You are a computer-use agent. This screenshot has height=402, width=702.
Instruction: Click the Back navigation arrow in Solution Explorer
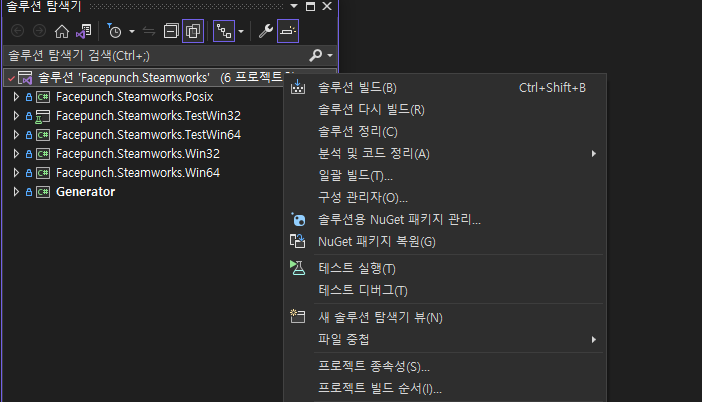point(17,31)
